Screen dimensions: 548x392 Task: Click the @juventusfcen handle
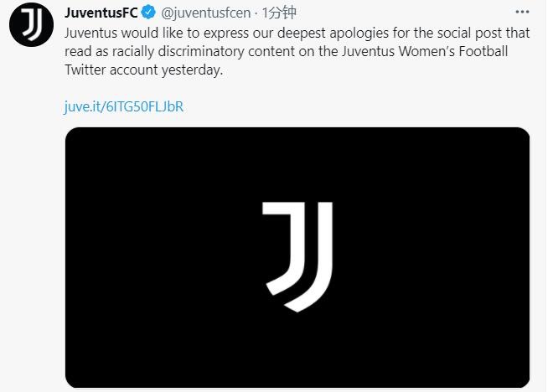point(204,13)
